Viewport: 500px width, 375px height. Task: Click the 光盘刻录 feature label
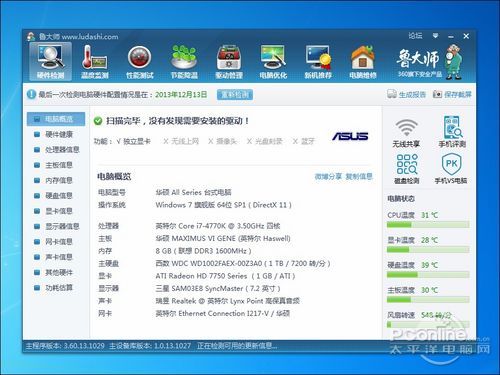coord(268,141)
